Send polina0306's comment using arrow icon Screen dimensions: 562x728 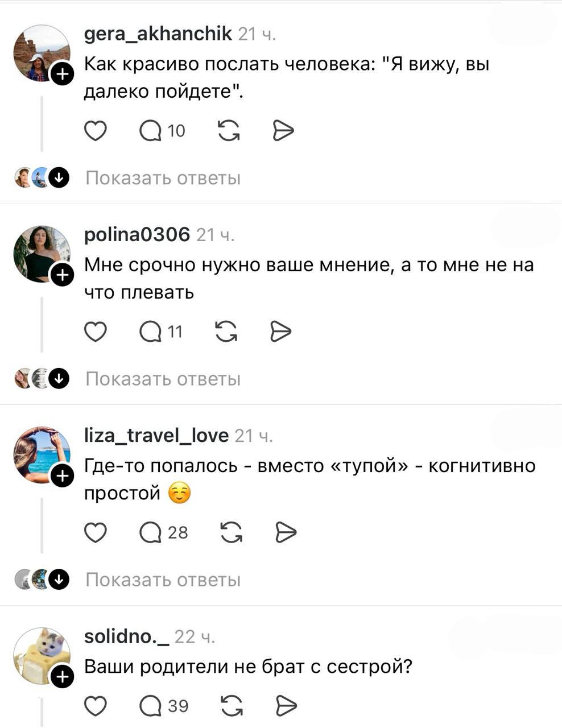[x=281, y=331]
